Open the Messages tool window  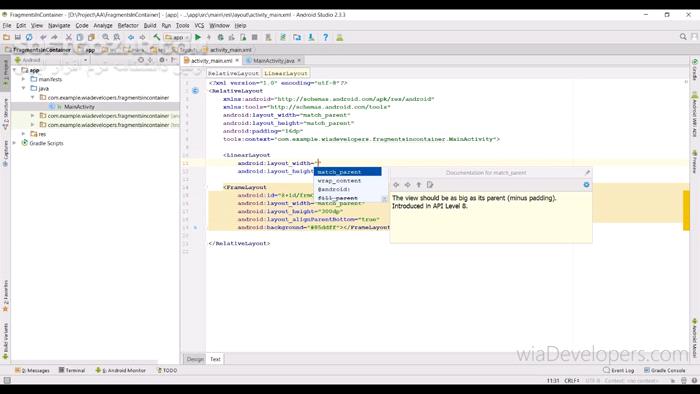pos(32,370)
